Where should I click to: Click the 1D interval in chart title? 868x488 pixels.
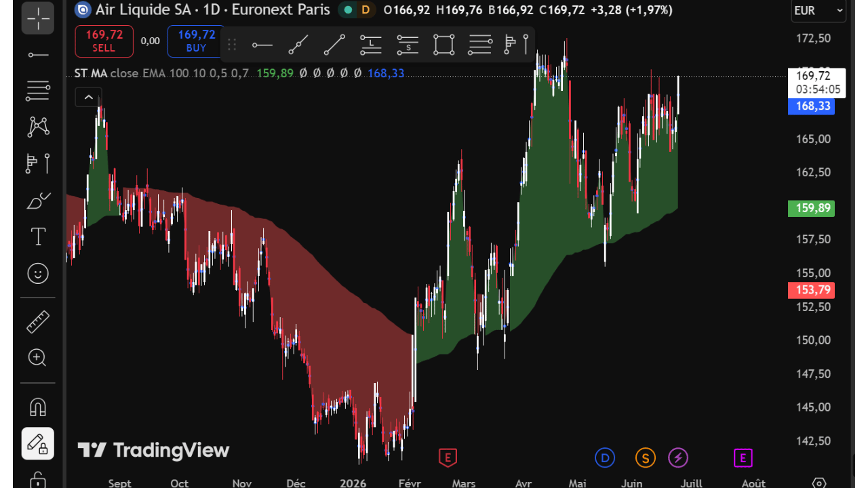tap(213, 9)
